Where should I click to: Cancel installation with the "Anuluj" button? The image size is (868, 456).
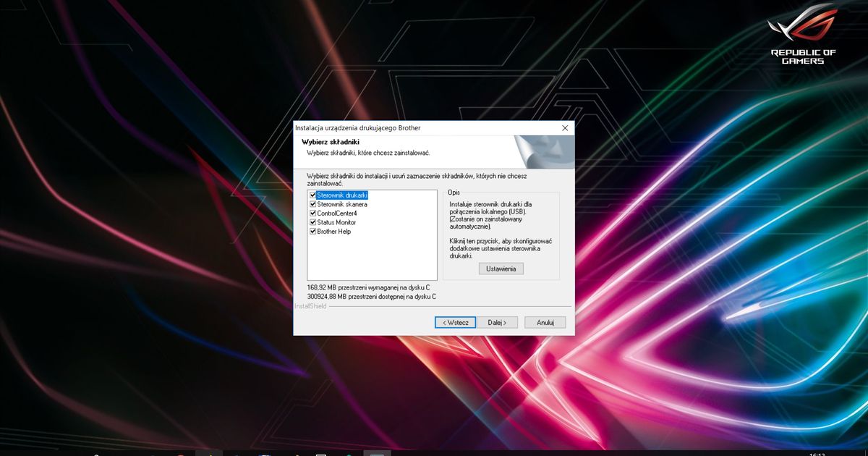545,322
